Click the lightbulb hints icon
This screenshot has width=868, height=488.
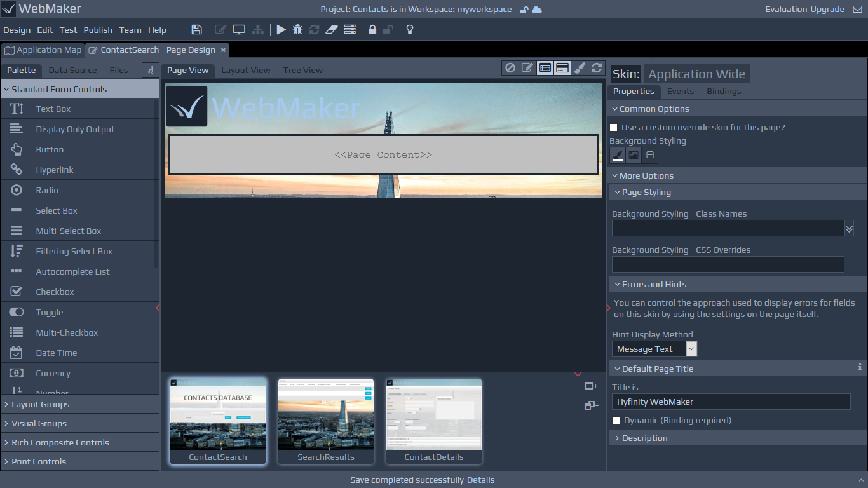click(410, 30)
